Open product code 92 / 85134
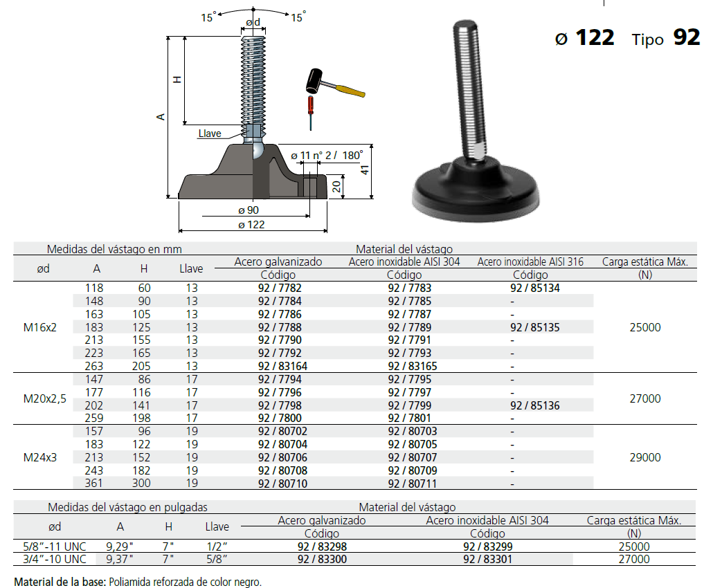The image size is (713, 588). pos(535,288)
